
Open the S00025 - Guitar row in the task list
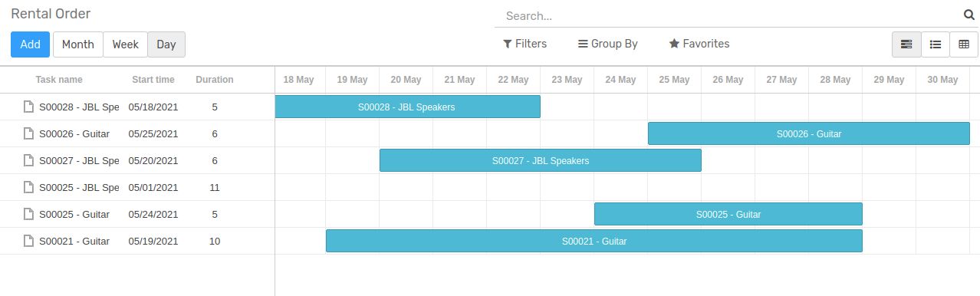(137, 214)
